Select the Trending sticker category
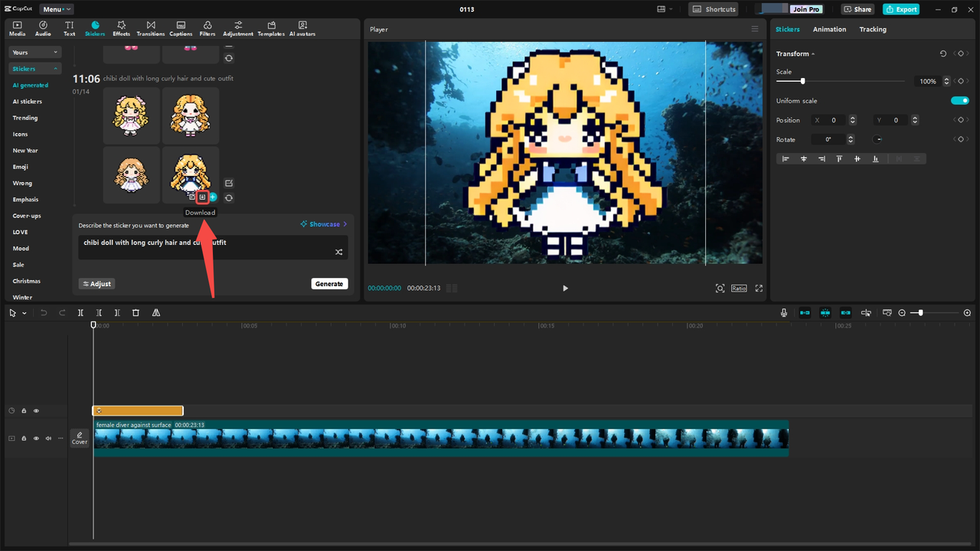The height and width of the screenshot is (551, 980). pos(25,118)
